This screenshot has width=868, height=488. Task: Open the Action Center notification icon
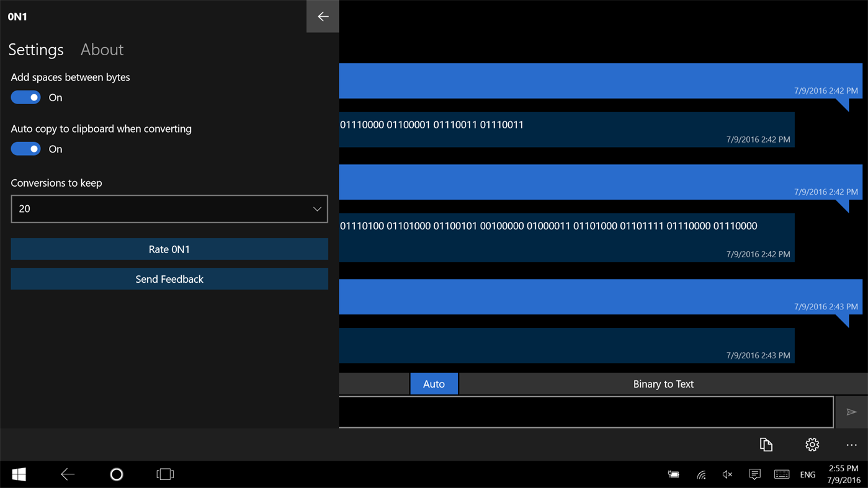point(754,474)
